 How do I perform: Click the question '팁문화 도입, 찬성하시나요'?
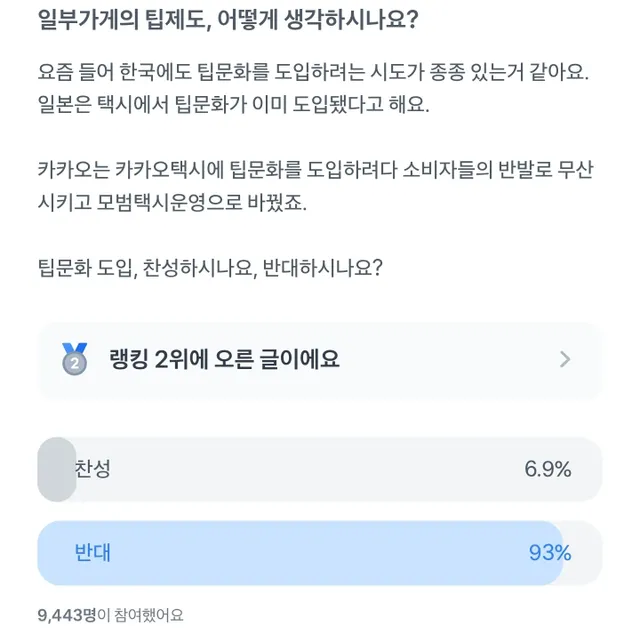point(209,266)
